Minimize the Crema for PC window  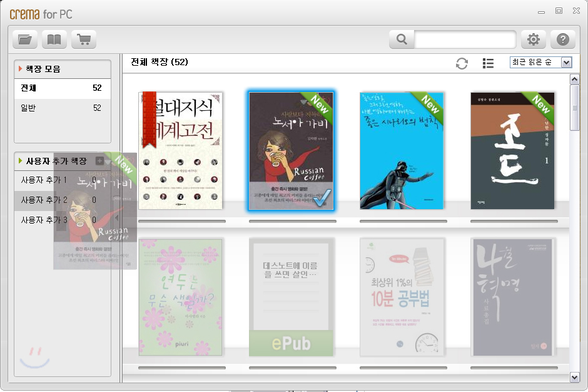[x=541, y=12]
